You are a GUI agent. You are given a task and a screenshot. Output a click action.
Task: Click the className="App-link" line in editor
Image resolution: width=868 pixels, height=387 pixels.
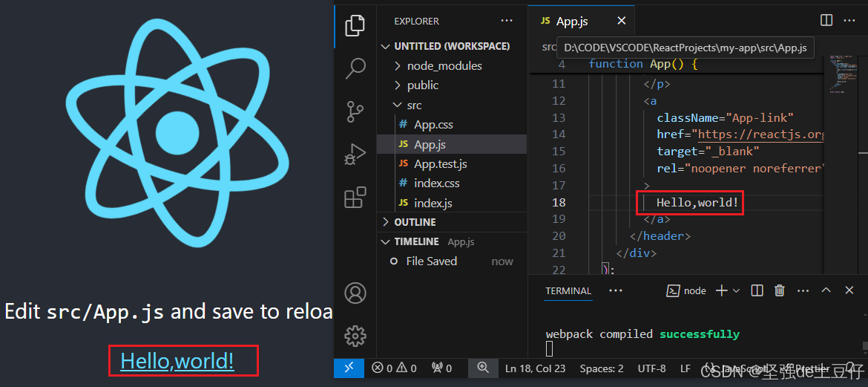tap(725, 117)
